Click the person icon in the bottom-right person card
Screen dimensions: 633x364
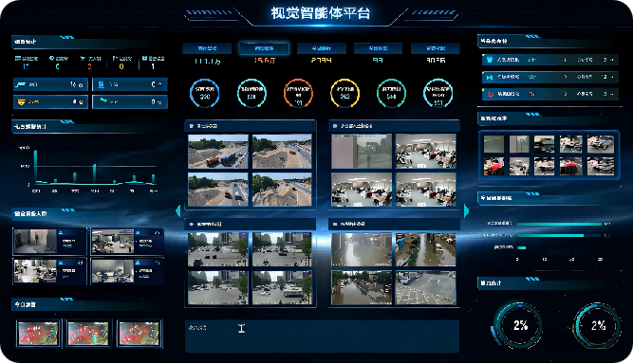tap(138, 263)
